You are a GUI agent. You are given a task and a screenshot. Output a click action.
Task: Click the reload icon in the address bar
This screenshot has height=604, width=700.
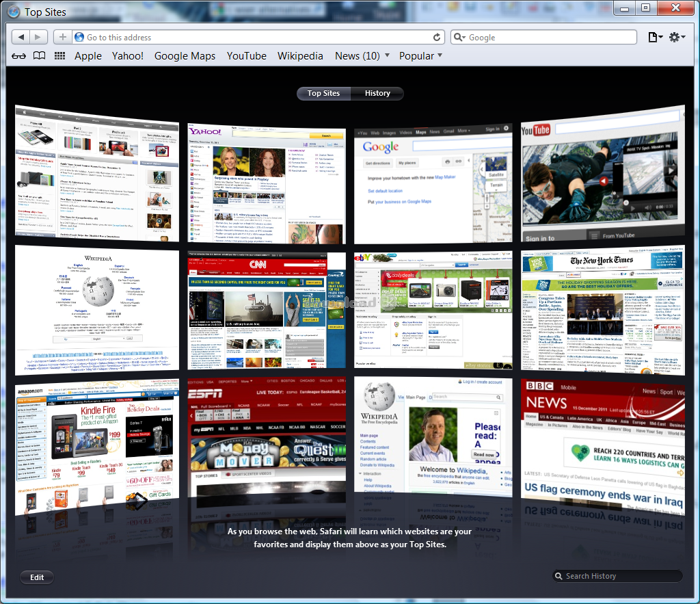436,37
